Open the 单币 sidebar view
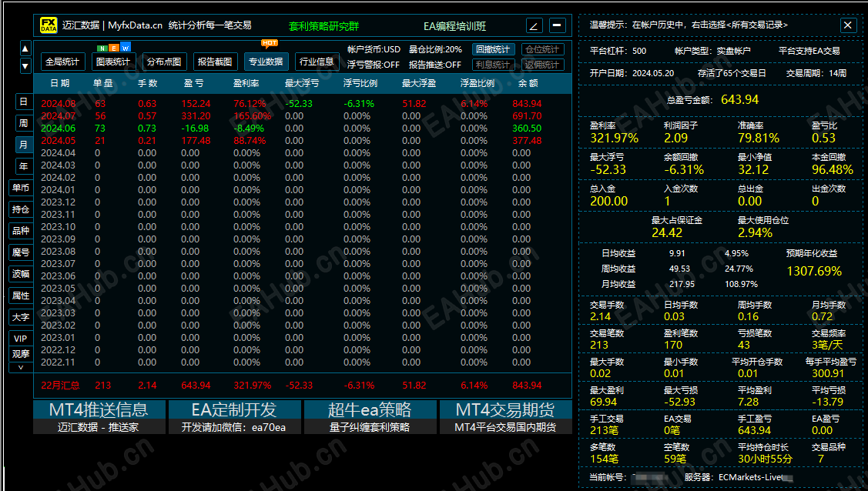The height and width of the screenshot is (491, 868). [21, 188]
